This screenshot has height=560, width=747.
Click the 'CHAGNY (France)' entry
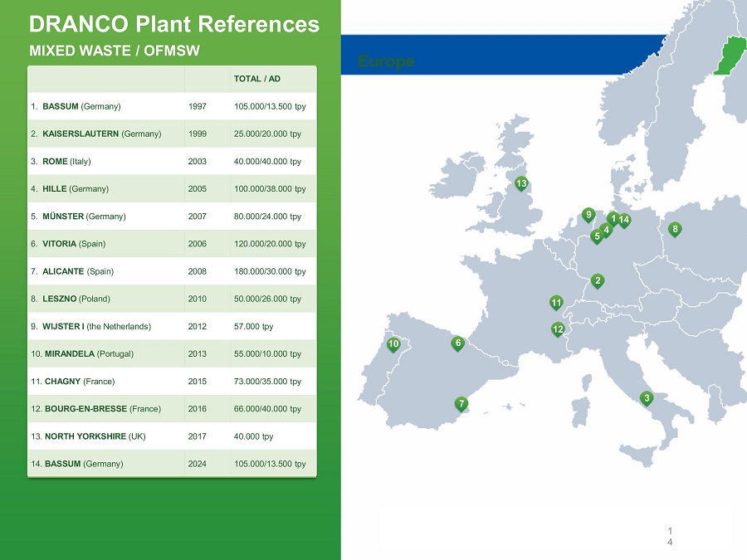pyautogui.click(x=80, y=382)
